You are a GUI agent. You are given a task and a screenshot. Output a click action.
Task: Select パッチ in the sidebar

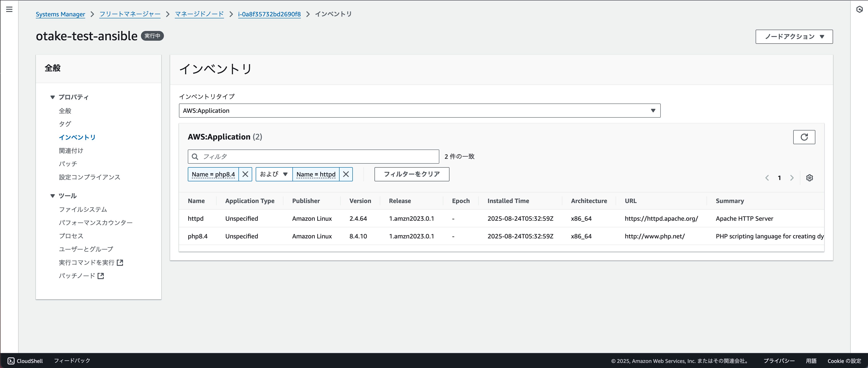[68, 164]
